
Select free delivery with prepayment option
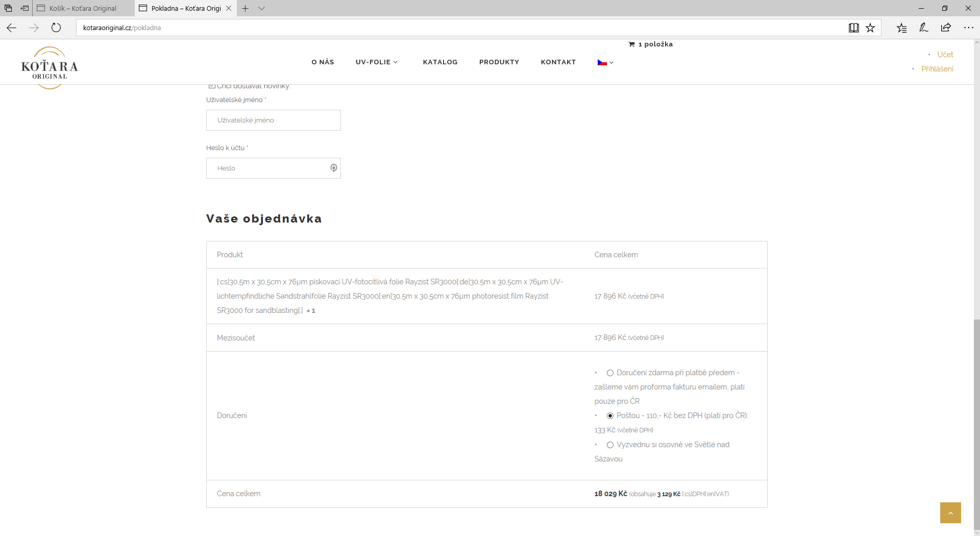(610, 373)
